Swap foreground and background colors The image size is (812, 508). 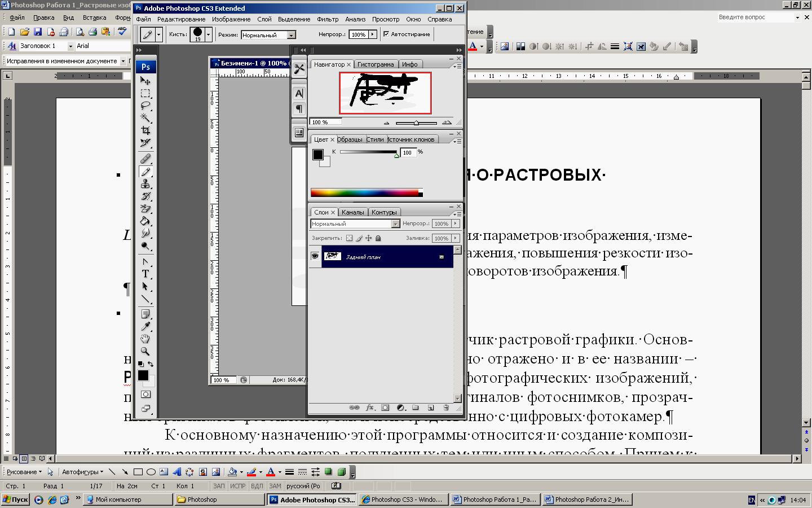[151, 364]
